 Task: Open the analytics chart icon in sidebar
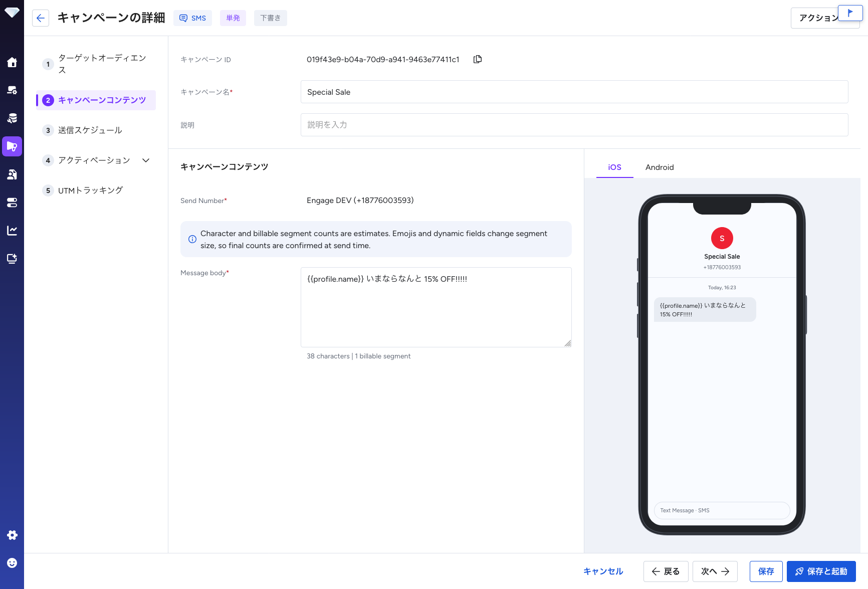(12, 231)
